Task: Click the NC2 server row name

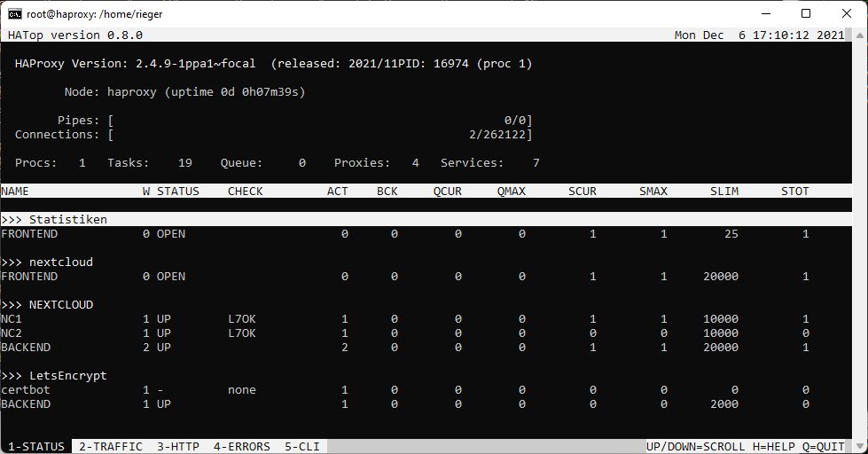Action: [12, 333]
